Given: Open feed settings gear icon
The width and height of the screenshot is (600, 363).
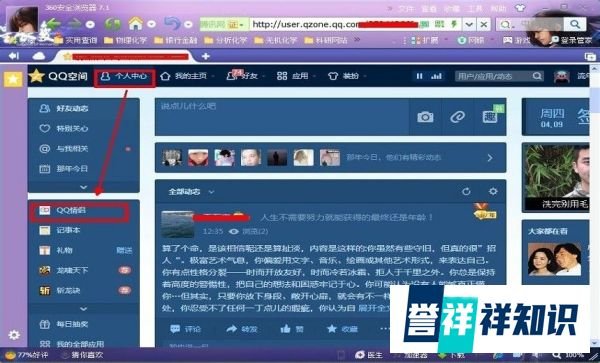Looking at the screenshot, I should point(493,191).
